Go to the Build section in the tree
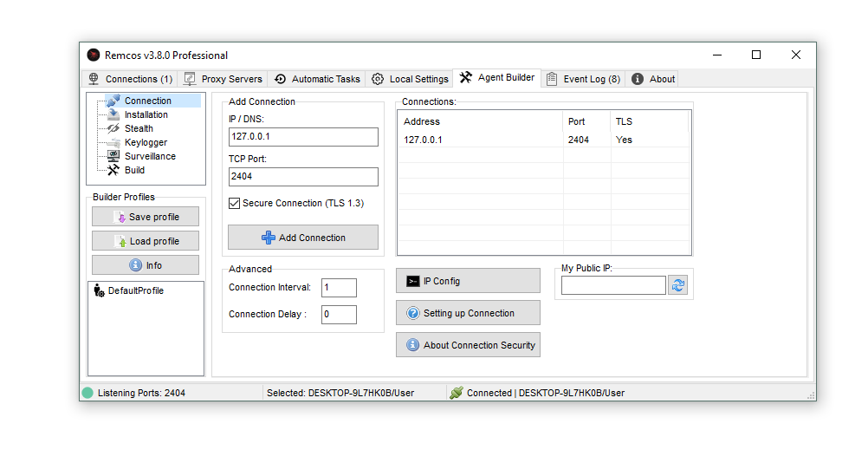 [x=134, y=170]
